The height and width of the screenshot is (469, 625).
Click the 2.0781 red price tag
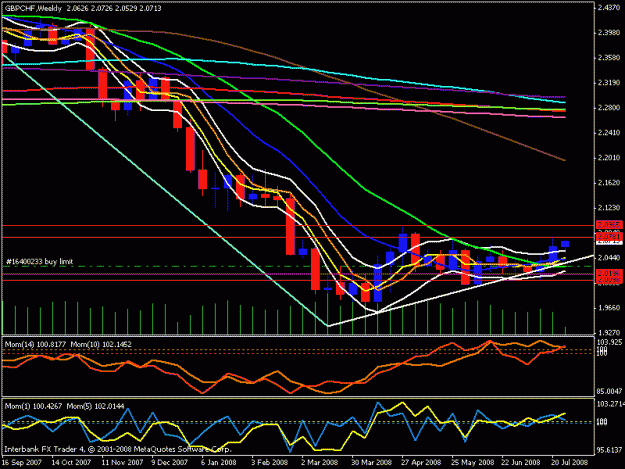click(609, 237)
